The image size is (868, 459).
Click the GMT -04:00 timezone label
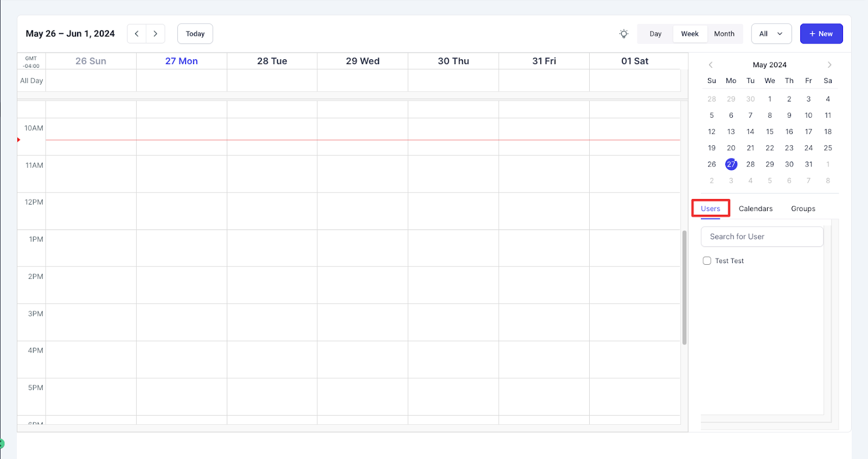(31, 62)
